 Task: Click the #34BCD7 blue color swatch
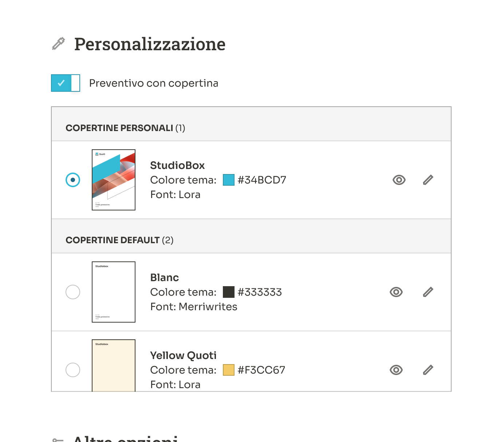click(x=229, y=180)
